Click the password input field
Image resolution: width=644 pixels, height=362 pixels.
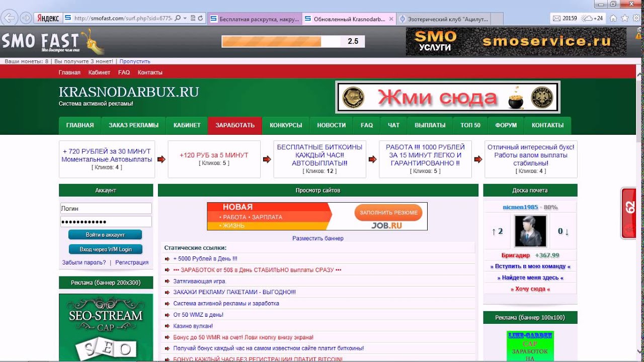[105, 222]
